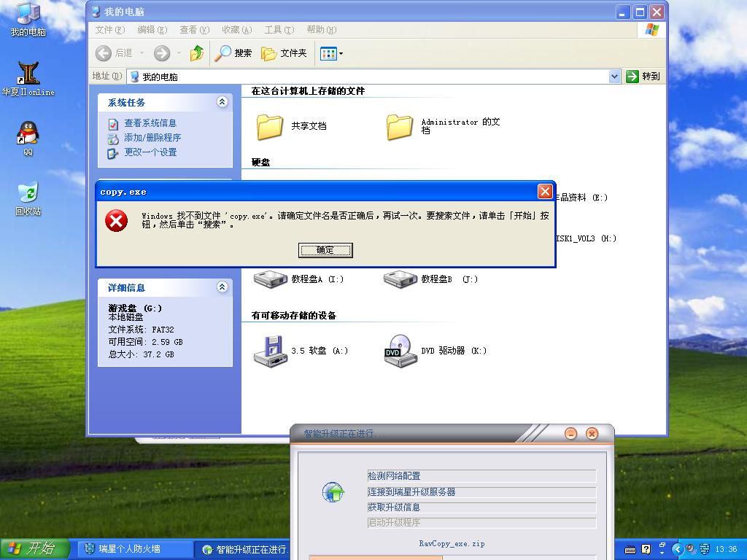Expand the address bar dropdown arrow
Image resolution: width=747 pixels, height=560 pixels.
point(614,76)
